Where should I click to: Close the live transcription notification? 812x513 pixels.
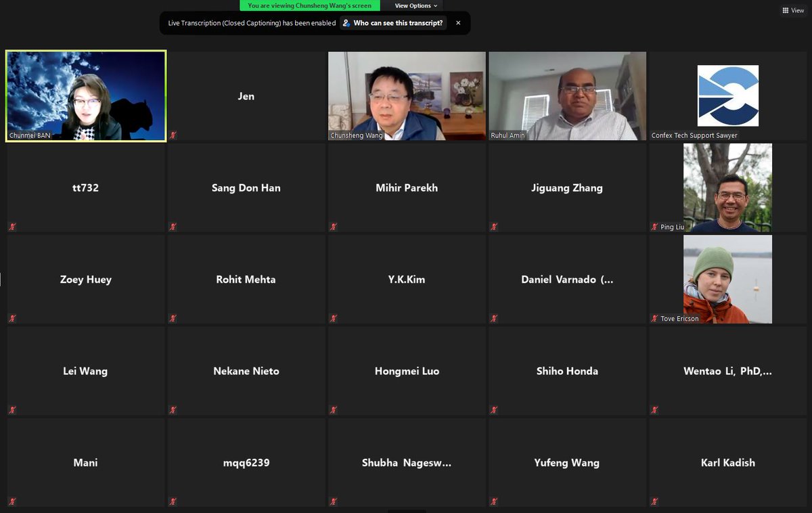(458, 23)
